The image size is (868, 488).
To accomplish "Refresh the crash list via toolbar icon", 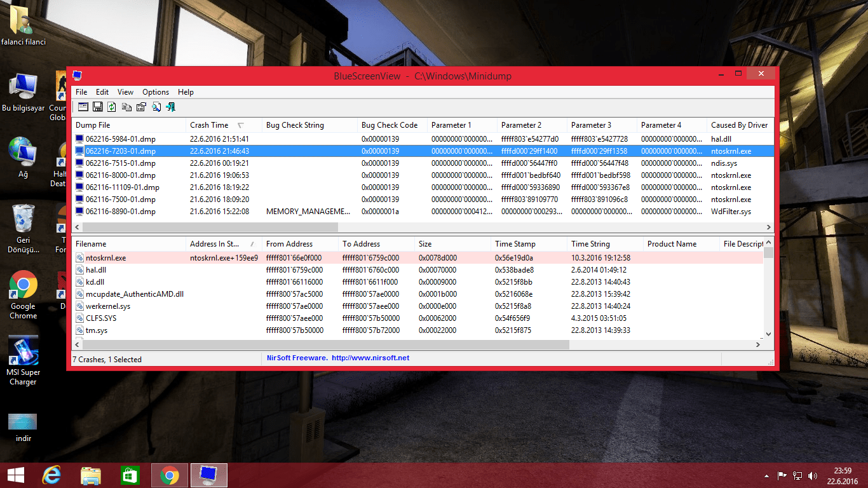I will [x=112, y=107].
